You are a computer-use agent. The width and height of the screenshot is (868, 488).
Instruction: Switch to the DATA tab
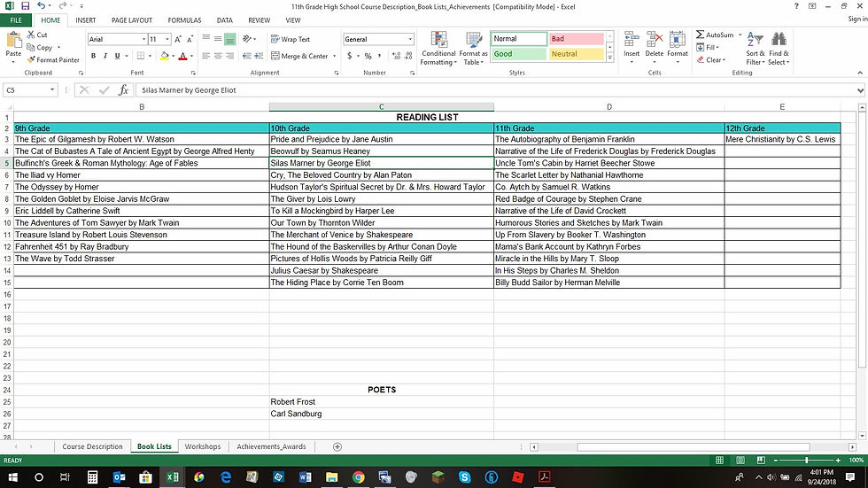pos(225,20)
